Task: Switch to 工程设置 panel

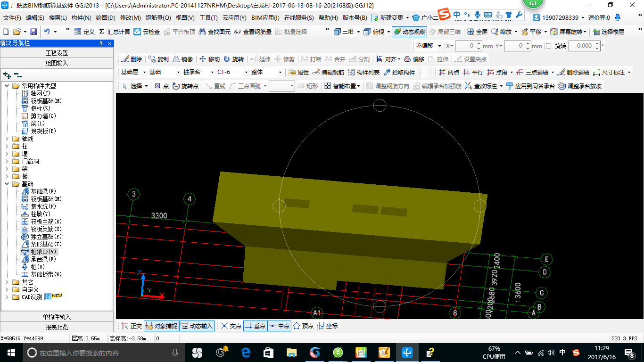Action: pos(57,53)
